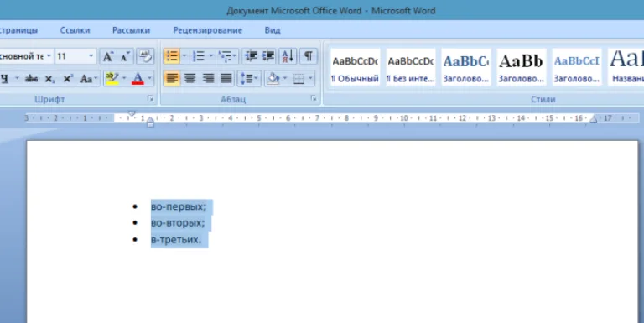Apply the first Заголовок style in blue
Screen dimensions: 644x323
coord(466,67)
